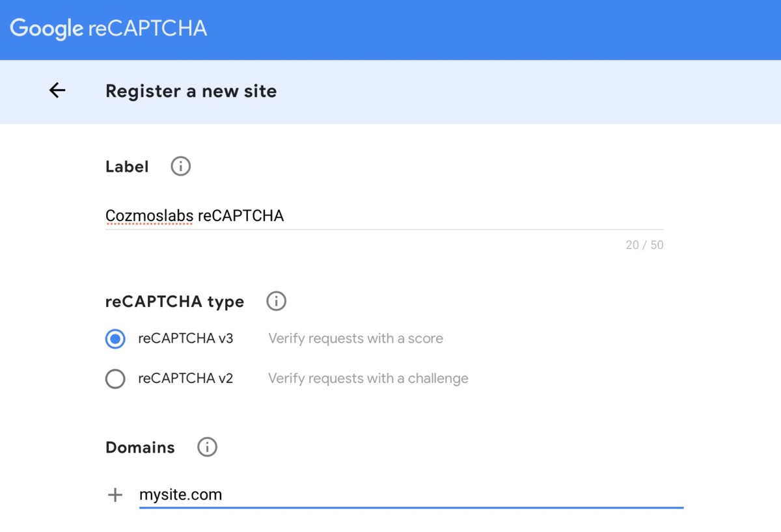Screen dimensions: 781x532
Task: Click the Google reCAPTCHA logo
Action: [109, 29]
